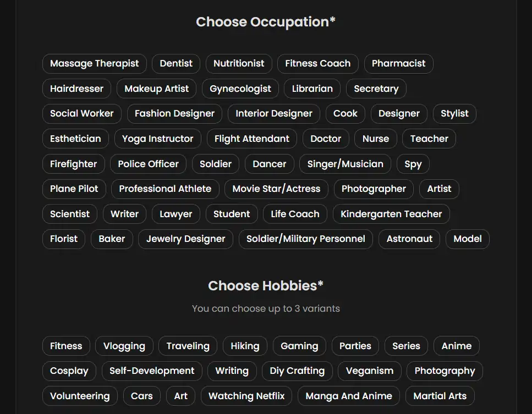Pick the Makeup Artist chip
The width and height of the screenshot is (532, 414).
156,89
